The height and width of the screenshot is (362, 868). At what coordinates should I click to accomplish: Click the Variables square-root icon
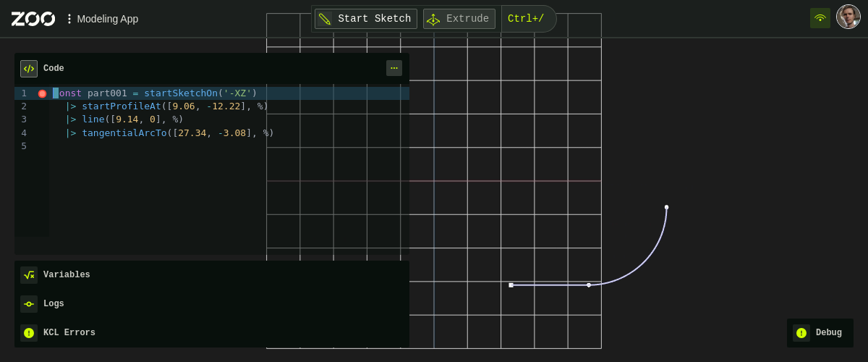[29, 275]
